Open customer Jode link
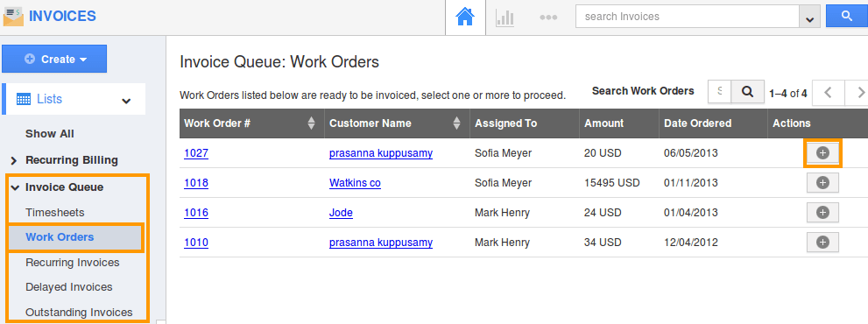The height and width of the screenshot is (324, 868). tap(341, 213)
